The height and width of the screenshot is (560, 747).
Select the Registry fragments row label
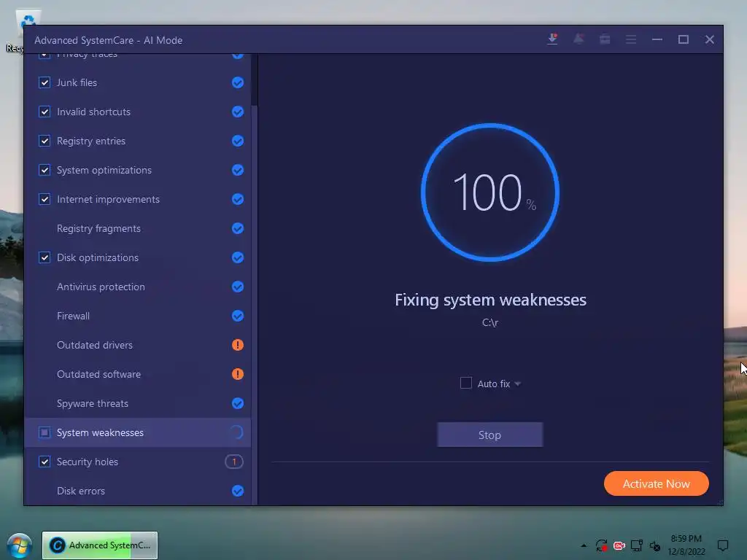tap(98, 228)
